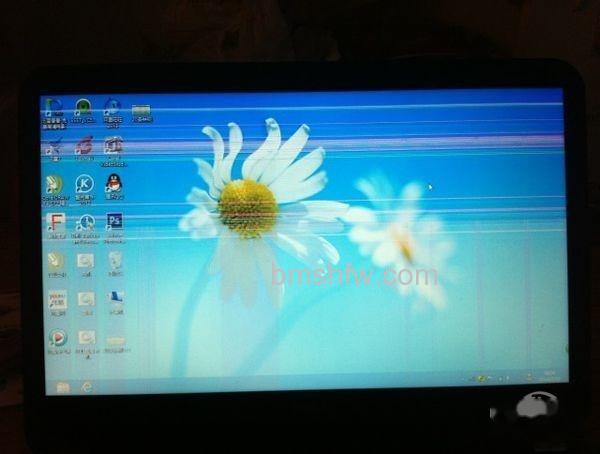Open Internet Explorer from the taskbar
The image size is (600, 454).
(87, 387)
